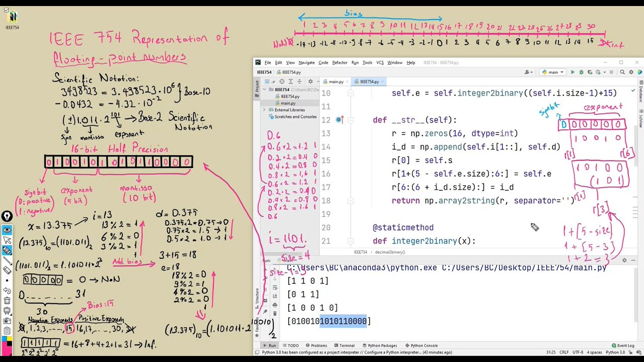Collapse the IEEE754 project root folder

coord(264,89)
